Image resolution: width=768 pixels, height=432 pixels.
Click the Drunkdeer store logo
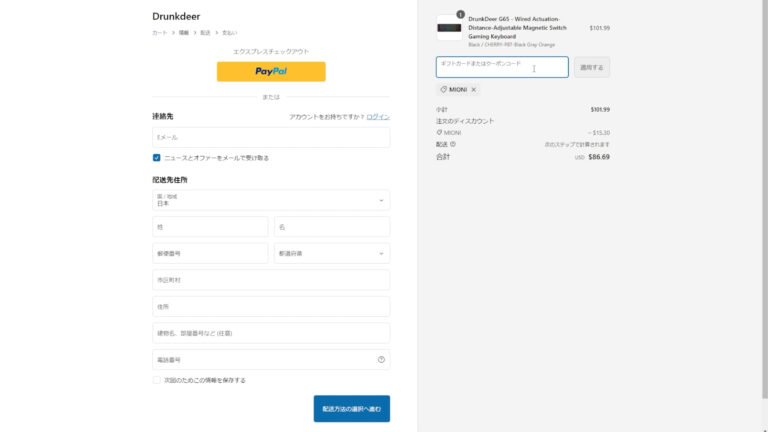177,16
